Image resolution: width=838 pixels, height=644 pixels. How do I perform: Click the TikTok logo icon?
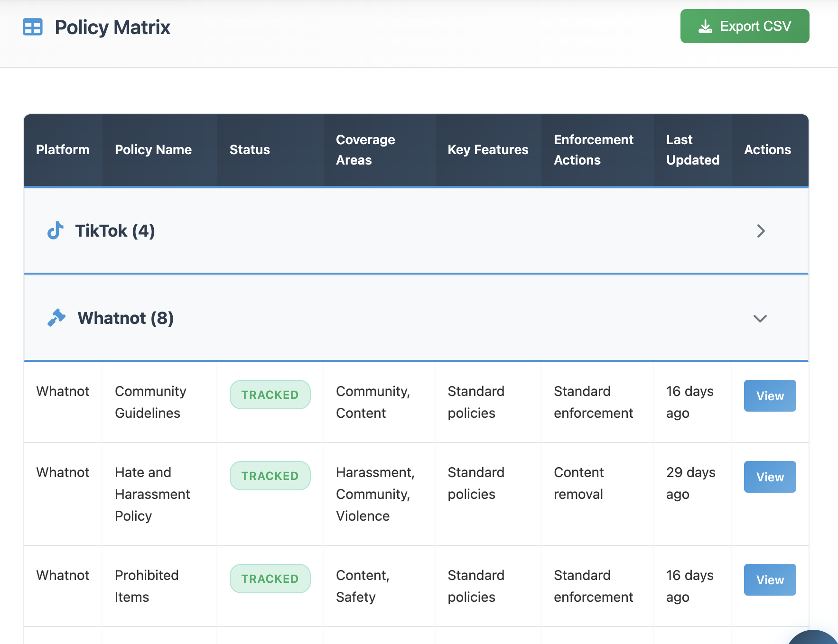coord(55,230)
